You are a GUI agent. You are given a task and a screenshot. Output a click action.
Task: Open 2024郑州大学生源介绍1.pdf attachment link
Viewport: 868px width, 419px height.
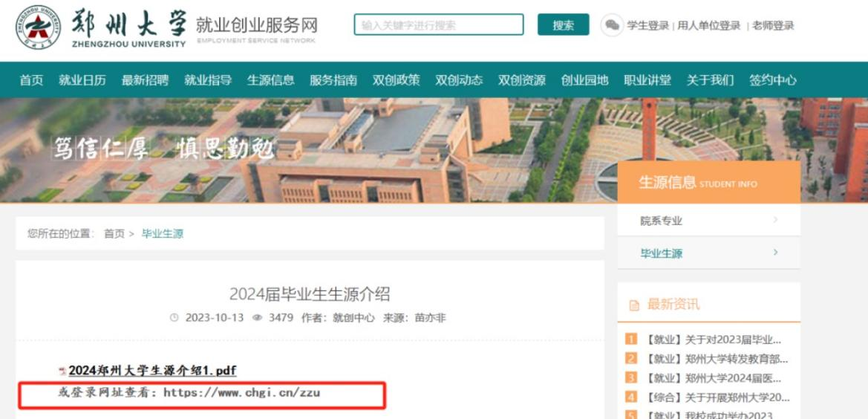(x=152, y=371)
